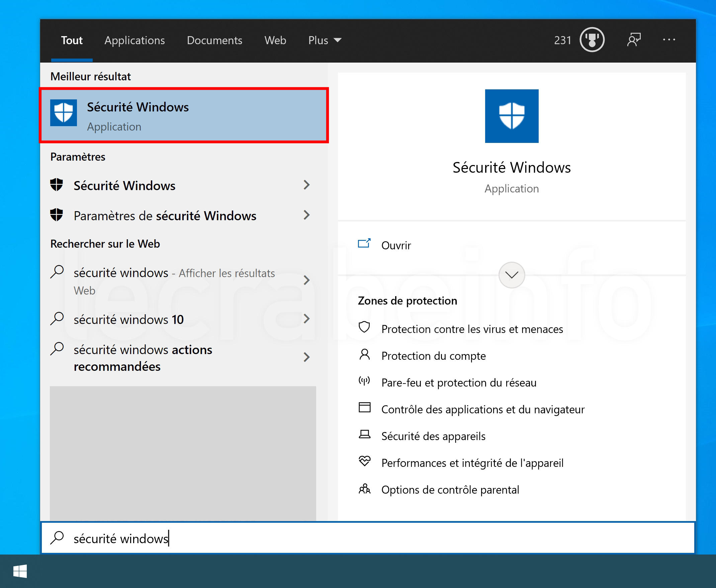Click the search text field
The height and width of the screenshot is (588, 716).
(368, 538)
